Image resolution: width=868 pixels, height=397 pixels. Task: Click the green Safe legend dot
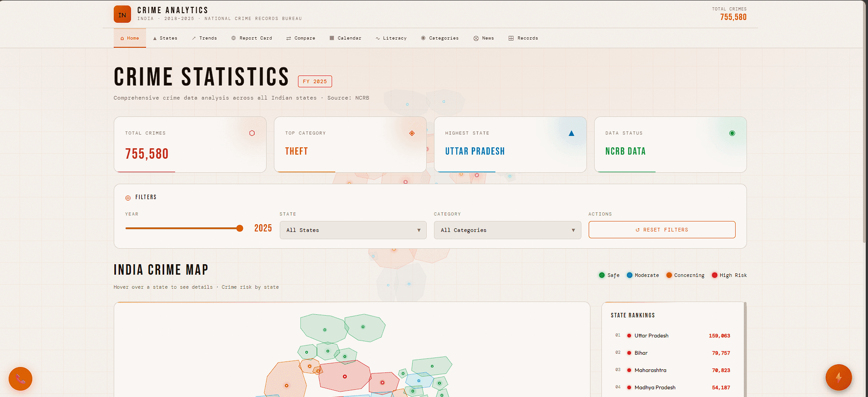coord(602,275)
